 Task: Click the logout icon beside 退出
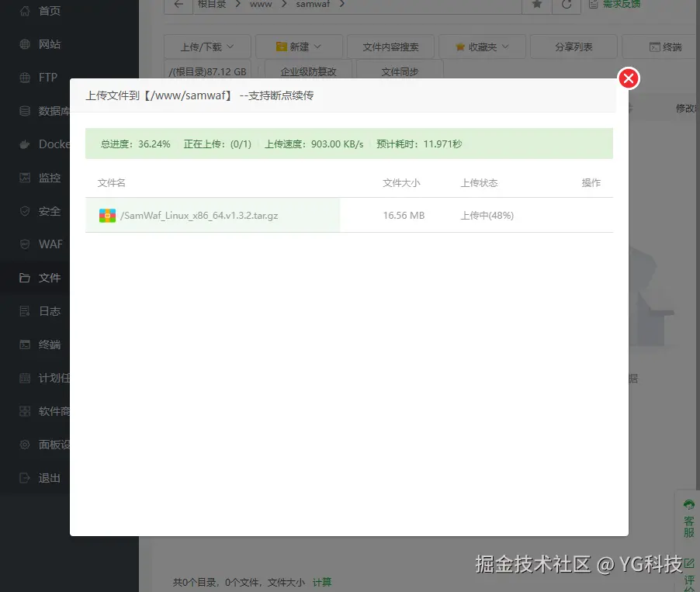[x=25, y=478]
